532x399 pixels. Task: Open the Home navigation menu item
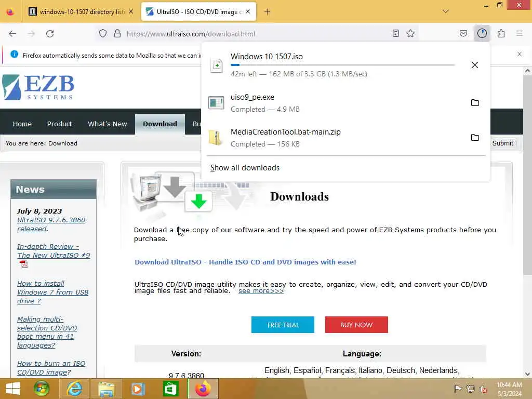coord(22,124)
